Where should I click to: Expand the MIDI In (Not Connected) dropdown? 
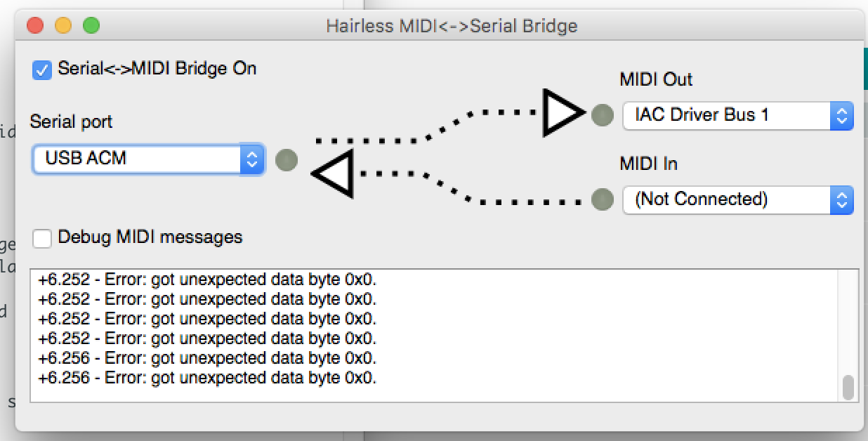(737, 199)
